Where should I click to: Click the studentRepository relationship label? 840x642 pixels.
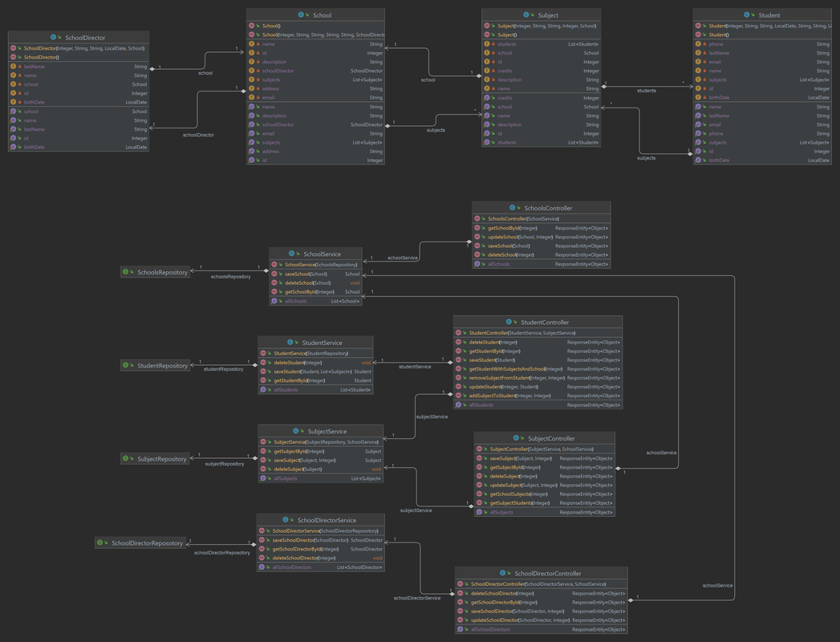(x=223, y=369)
